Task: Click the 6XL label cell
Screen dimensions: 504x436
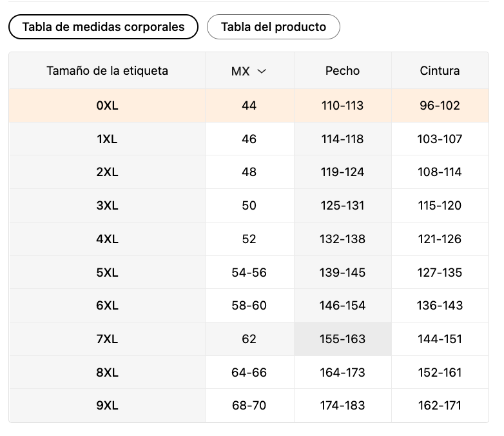Action: click(107, 305)
